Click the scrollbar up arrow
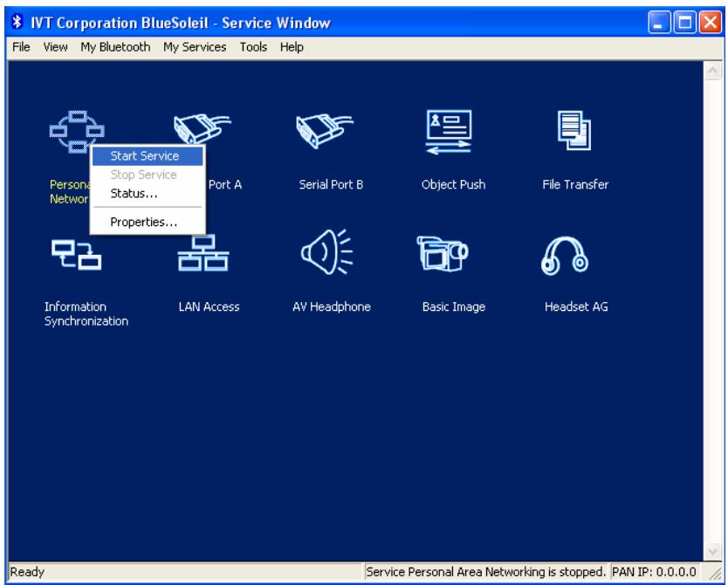728x585 pixels. pos(712,71)
